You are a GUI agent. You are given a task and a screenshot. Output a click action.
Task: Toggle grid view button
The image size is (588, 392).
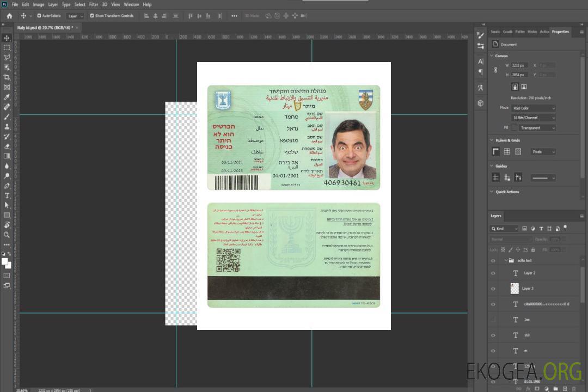coord(507,151)
